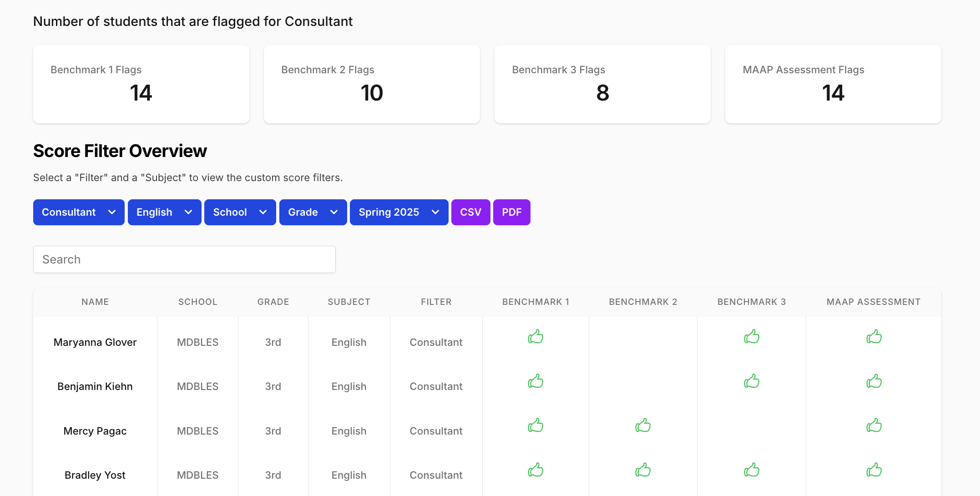
Task: Click Maryanna Glover's Benchmark 1 thumbs-up icon
Action: point(535,337)
